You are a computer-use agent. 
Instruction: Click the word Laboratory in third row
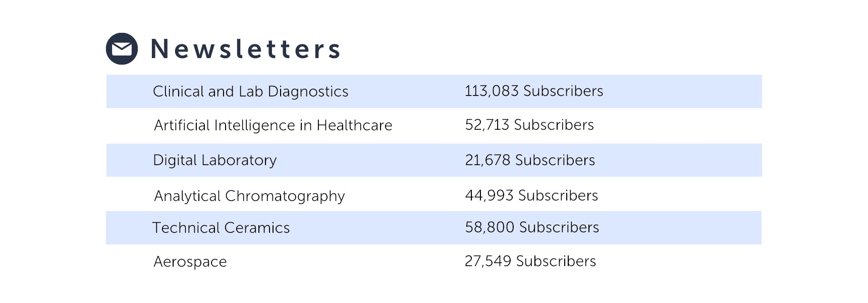click(x=239, y=160)
